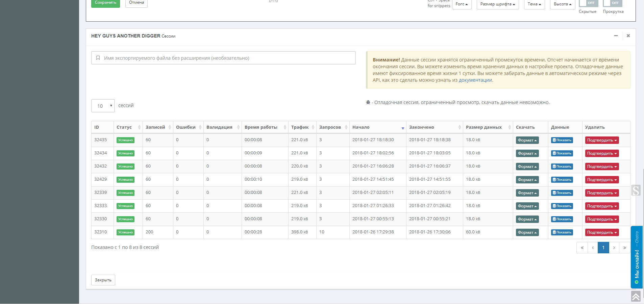Sort table by Начало column arrow
The height and width of the screenshot is (304, 644).
[x=402, y=128]
